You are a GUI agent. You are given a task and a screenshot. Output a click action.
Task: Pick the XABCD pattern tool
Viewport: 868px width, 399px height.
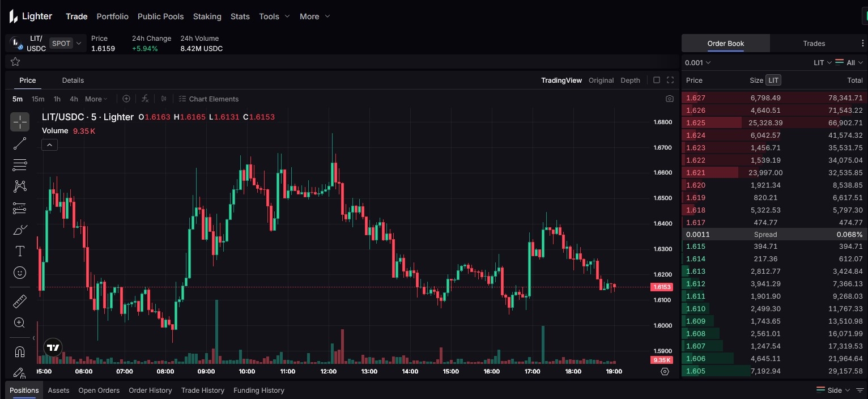pyautogui.click(x=20, y=186)
